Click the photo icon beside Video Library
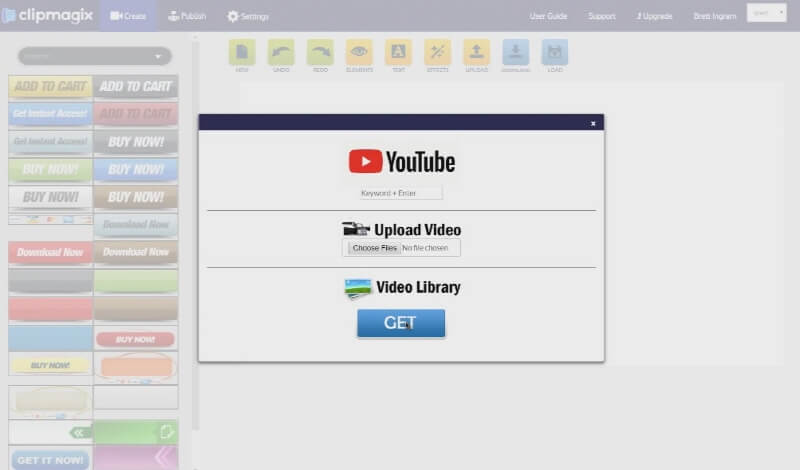 click(358, 288)
